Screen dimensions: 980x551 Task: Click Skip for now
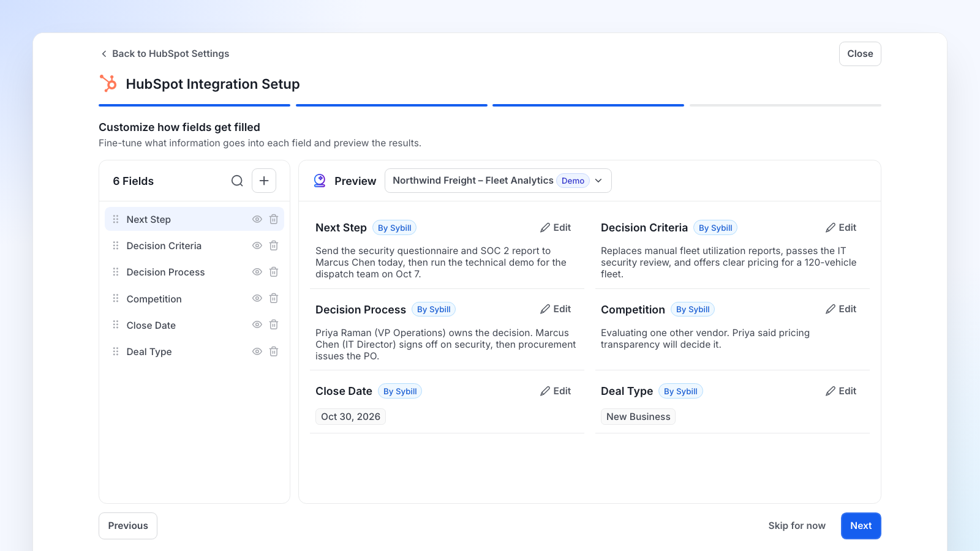point(797,526)
